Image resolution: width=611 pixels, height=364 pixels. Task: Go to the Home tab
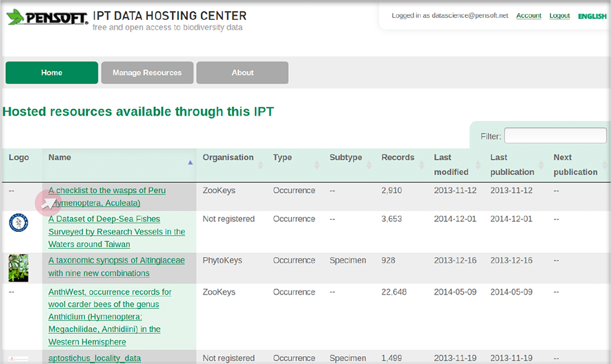click(x=52, y=73)
